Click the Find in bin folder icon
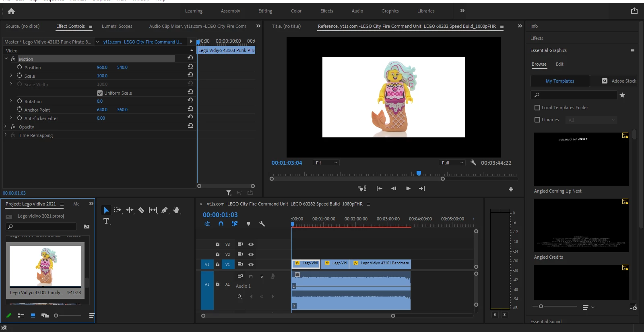This screenshot has height=332, width=644. click(86, 226)
